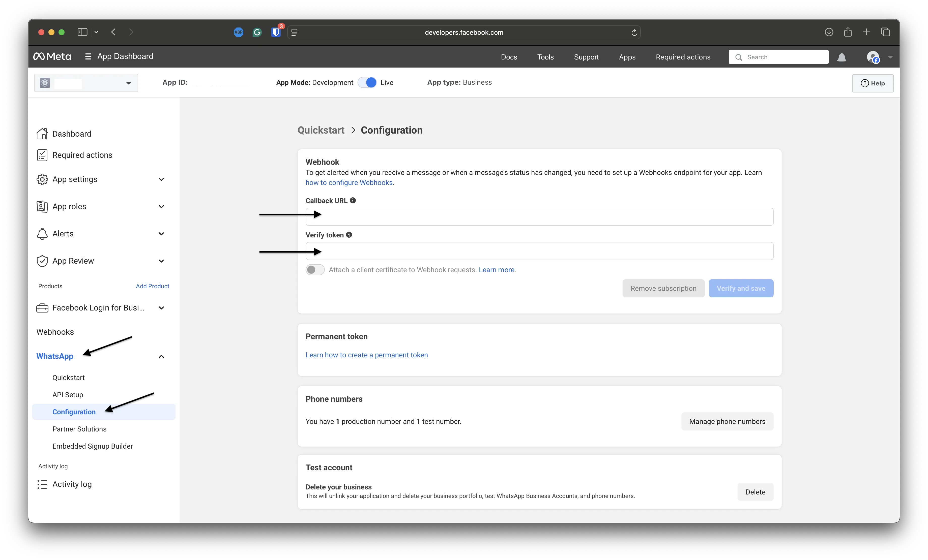Click the Delete business button
928x560 pixels.
[x=755, y=492]
